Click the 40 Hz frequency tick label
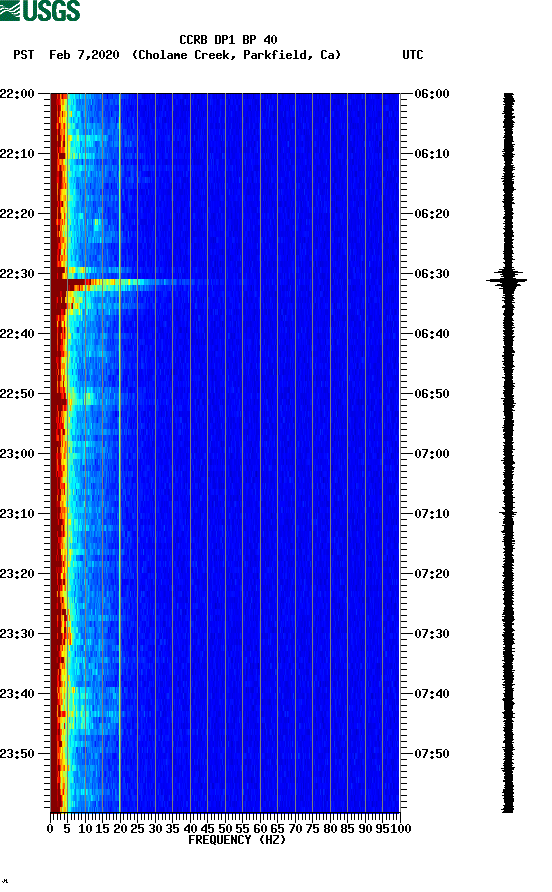This screenshot has height=892, width=552. 190,829
